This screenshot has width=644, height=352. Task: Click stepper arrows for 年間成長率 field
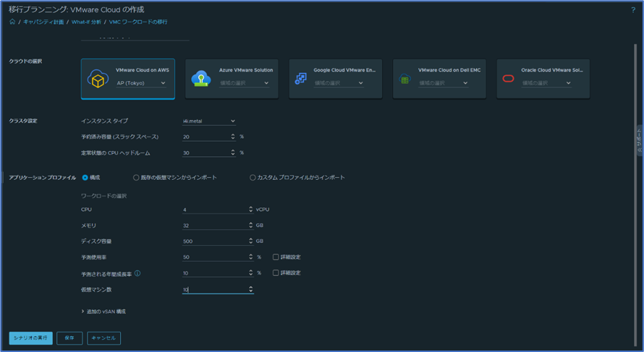250,272
